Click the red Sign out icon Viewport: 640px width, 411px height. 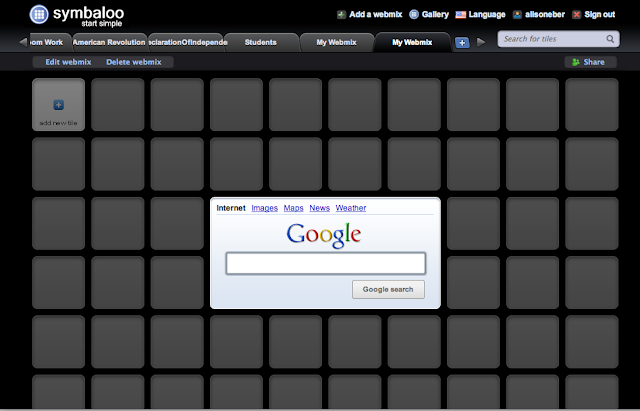pyautogui.click(x=576, y=15)
